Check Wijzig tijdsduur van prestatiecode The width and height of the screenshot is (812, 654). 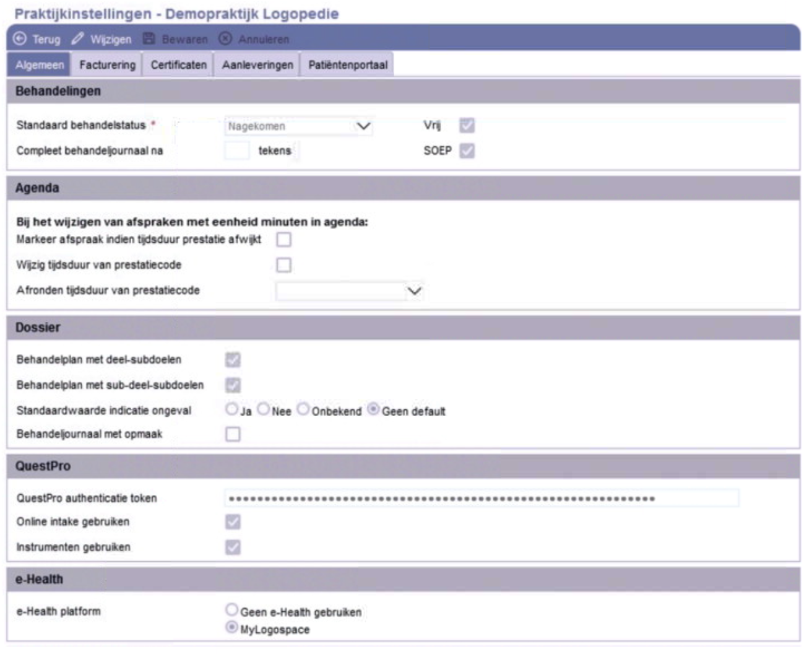tap(283, 265)
